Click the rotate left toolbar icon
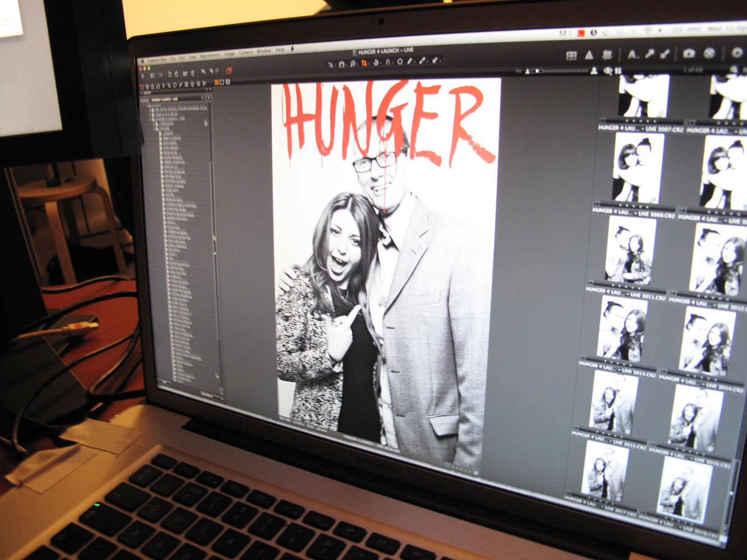747x560 pixels. pos(170,74)
